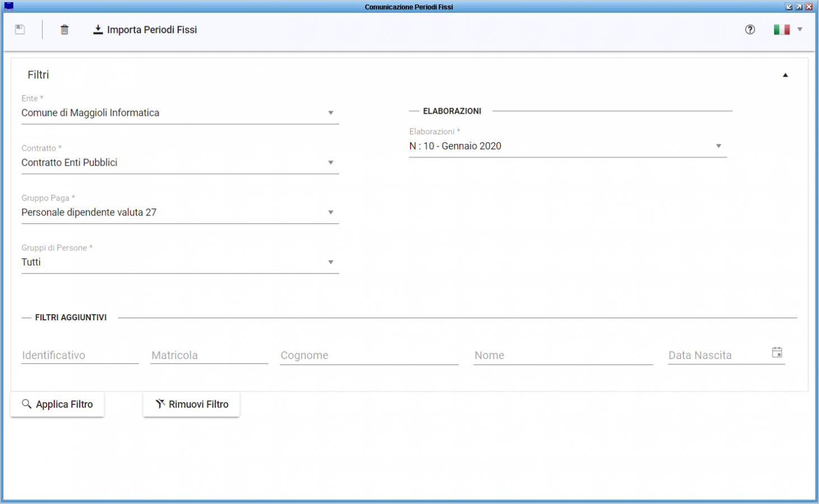Click the FILTRI AGGIUNTIVI section heading
The width and height of the screenshot is (819, 504).
click(x=71, y=318)
